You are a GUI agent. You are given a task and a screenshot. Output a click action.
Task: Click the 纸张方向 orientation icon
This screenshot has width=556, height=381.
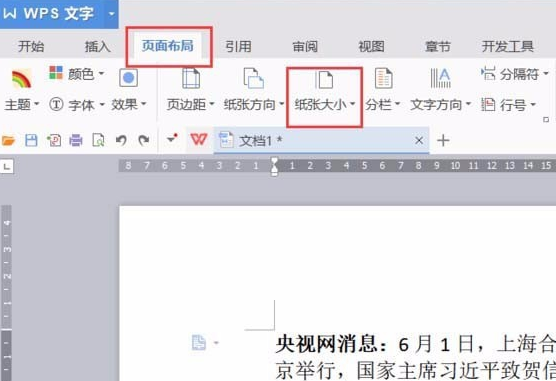click(x=253, y=78)
